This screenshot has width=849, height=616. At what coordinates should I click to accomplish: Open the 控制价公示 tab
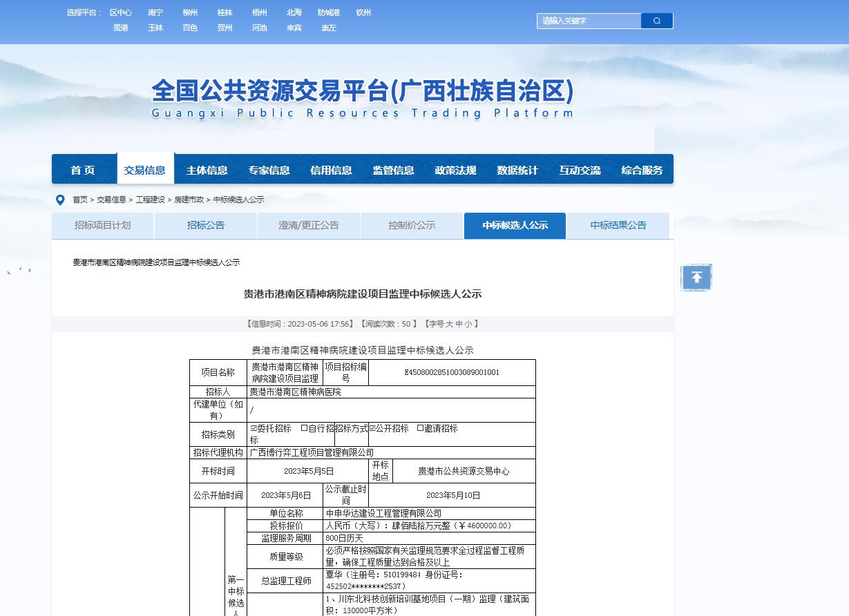tap(412, 225)
